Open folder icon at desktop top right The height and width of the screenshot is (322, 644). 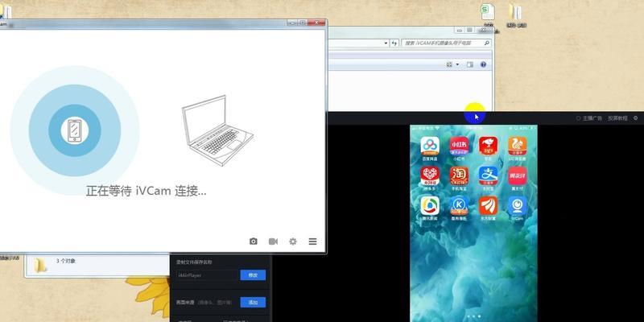pyautogui.click(x=516, y=12)
